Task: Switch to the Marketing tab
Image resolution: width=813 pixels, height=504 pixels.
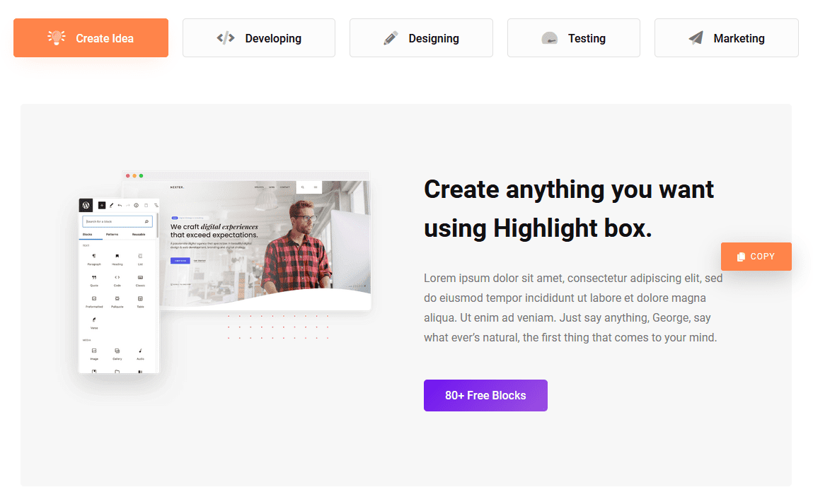Action: coord(726,38)
